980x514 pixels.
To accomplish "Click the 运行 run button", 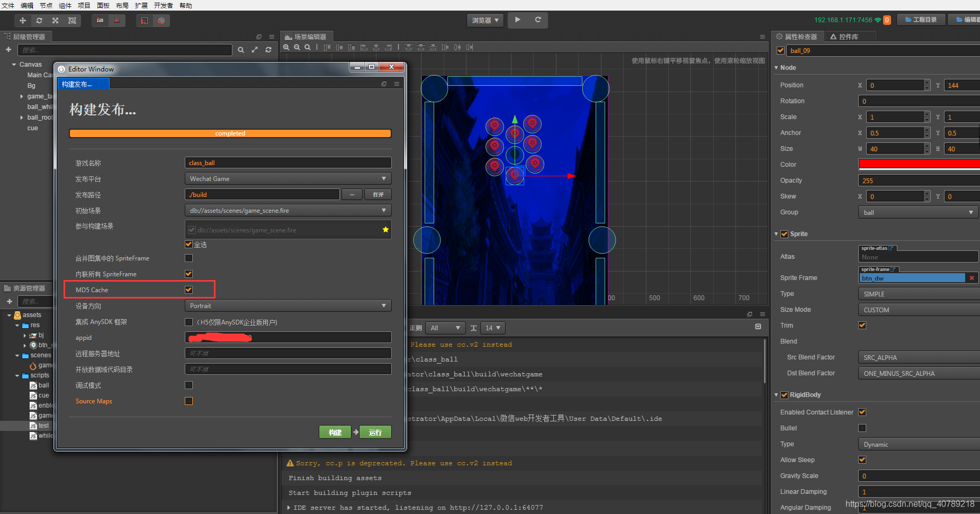I will pos(375,432).
